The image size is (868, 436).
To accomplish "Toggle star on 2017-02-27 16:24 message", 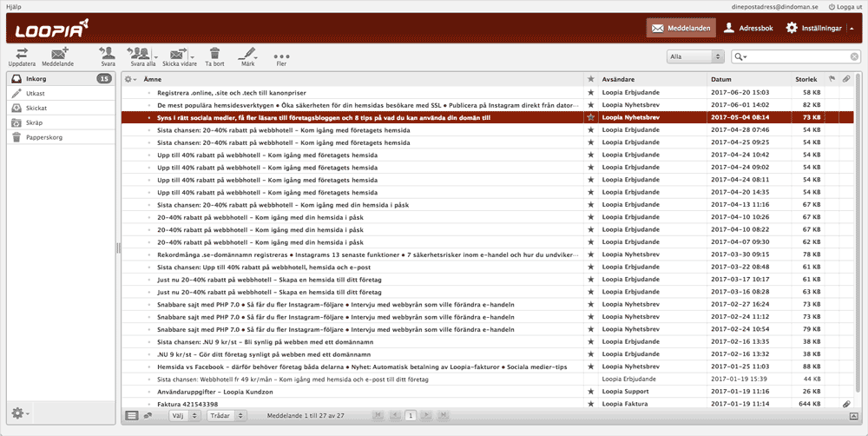I will 590,304.
